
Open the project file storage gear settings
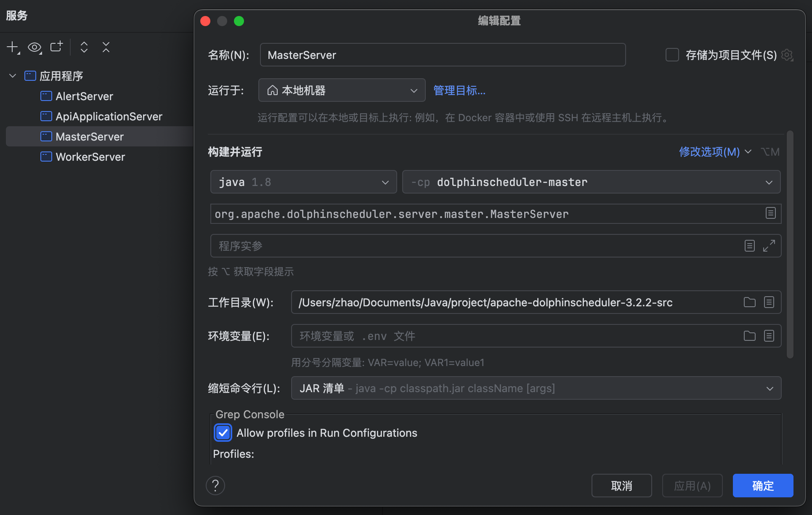tap(787, 55)
